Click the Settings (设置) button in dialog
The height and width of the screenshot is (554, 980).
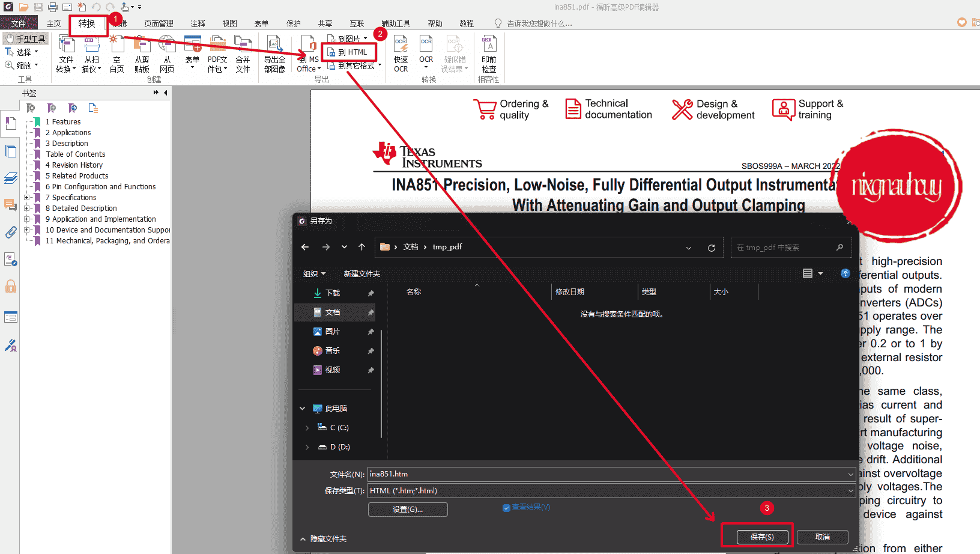pos(408,510)
